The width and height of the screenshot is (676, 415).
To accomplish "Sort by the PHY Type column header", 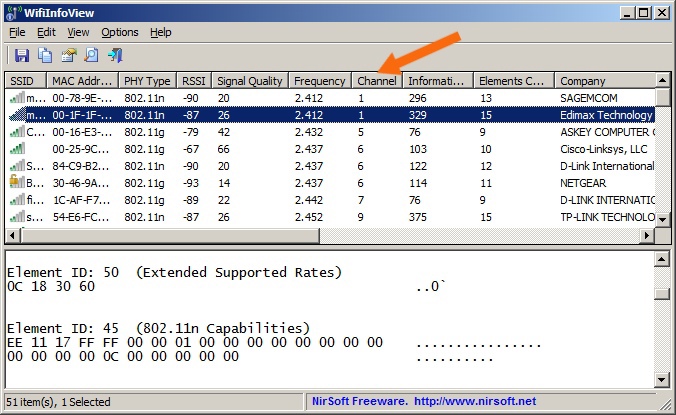I will [147, 81].
